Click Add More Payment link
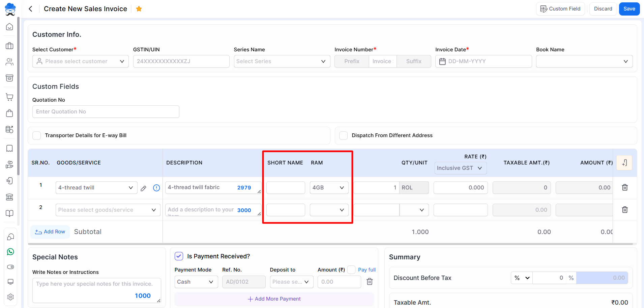 pos(274,299)
